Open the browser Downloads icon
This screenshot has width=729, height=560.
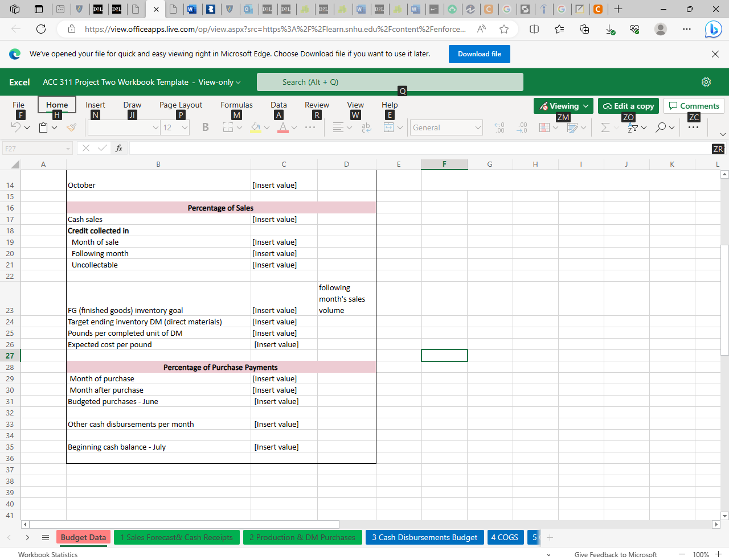point(610,29)
